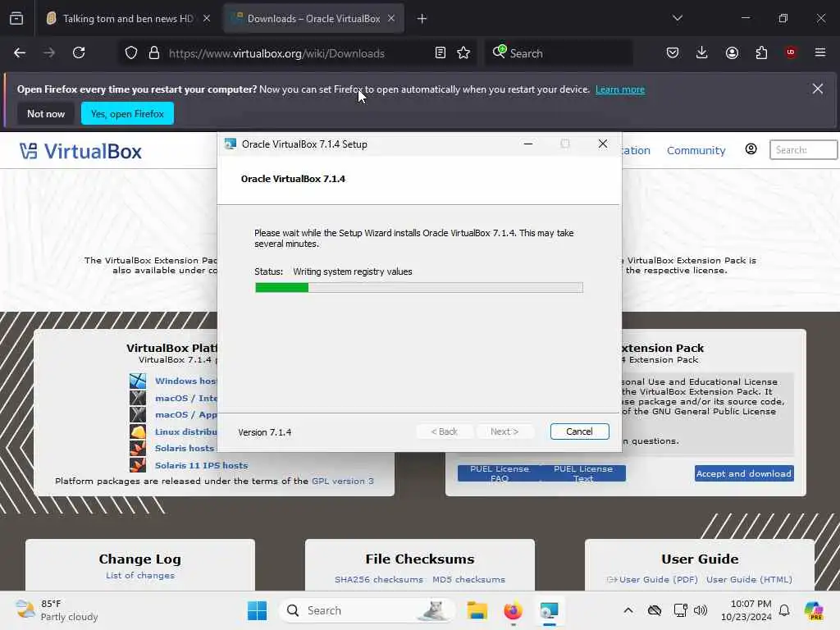This screenshot has width=840, height=630.
Task: Open the Solaris hosts download link
Action: pos(185,448)
